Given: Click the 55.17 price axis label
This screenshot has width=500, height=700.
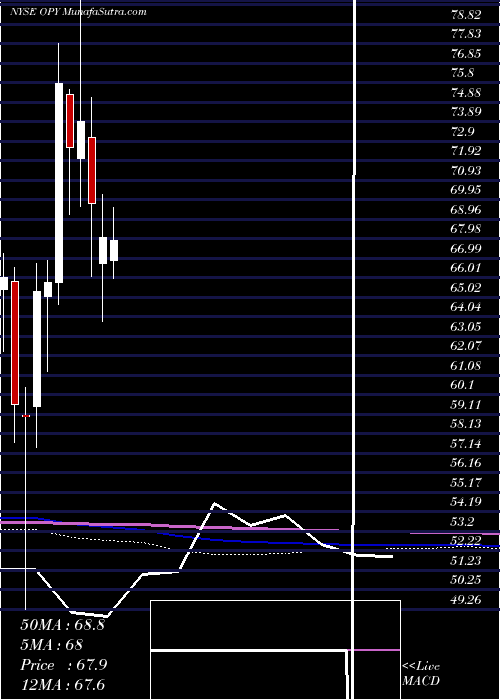Looking at the screenshot, I should click(466, 483).
